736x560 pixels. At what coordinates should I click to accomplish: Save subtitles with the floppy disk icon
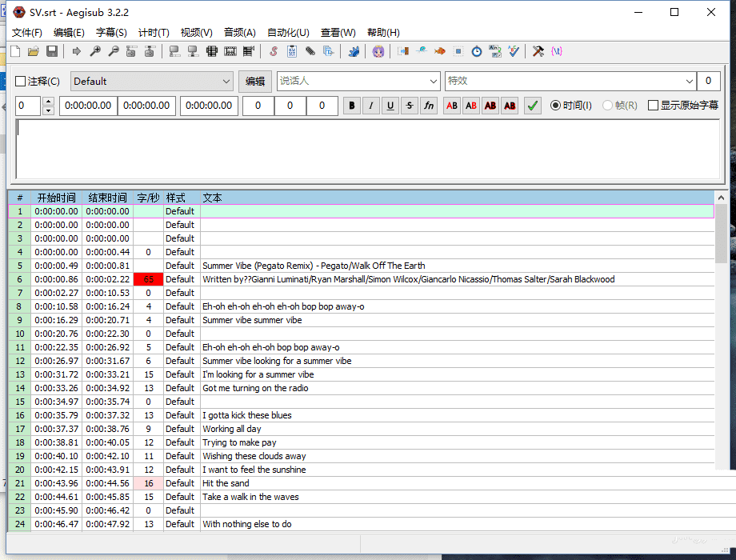[52, 51]
